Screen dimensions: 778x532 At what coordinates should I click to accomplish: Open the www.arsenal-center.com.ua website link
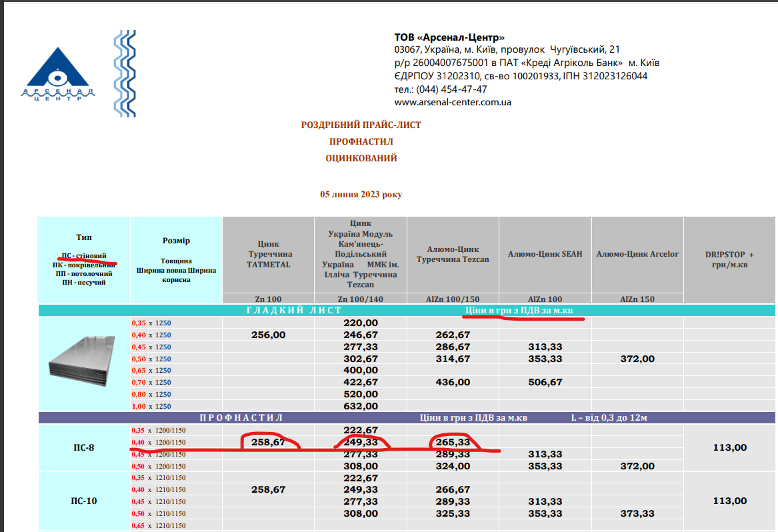[x=453, y=102]
